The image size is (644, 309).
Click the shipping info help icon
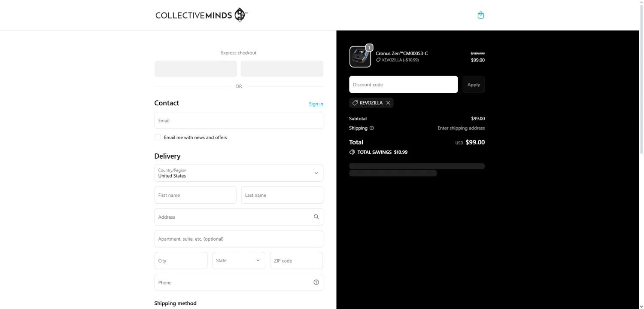click(x=372, y=128)
